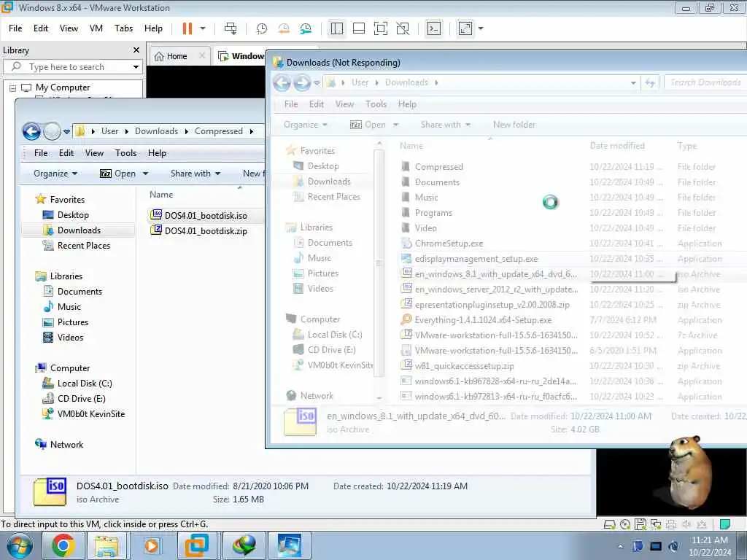This screenshot has height=560, width=747.
Task: Toggle the library sidebar view icon
Action: pyautogui.click(x=337, y=28)
